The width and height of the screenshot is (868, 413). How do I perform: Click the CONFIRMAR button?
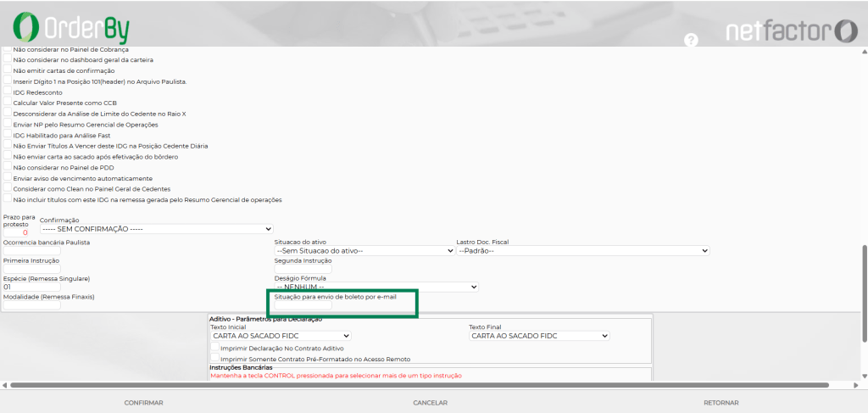pyautogui.click(x=144, y=403)
